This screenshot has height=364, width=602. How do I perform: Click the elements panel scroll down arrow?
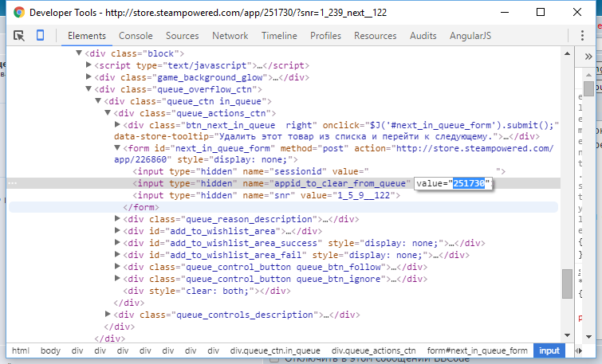point(568,335)
